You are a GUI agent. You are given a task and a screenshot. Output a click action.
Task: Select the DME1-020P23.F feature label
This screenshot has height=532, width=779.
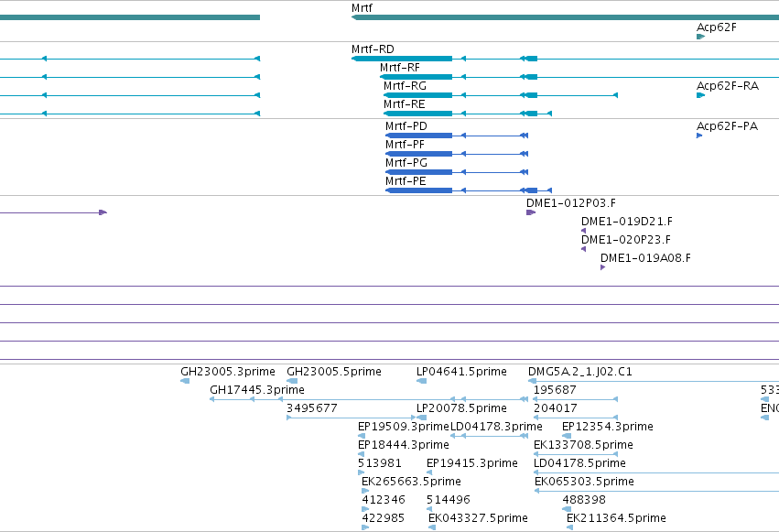point(626,240)
